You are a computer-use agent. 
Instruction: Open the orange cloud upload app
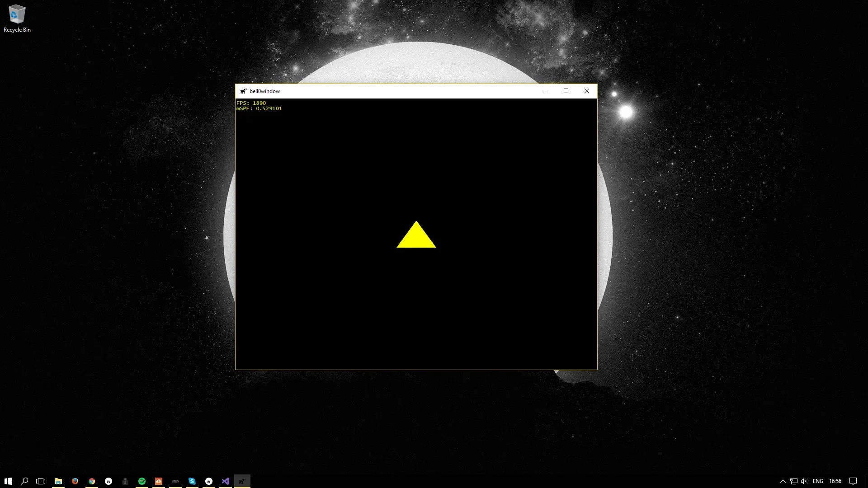pyautogui.click(x=158, y=481)
